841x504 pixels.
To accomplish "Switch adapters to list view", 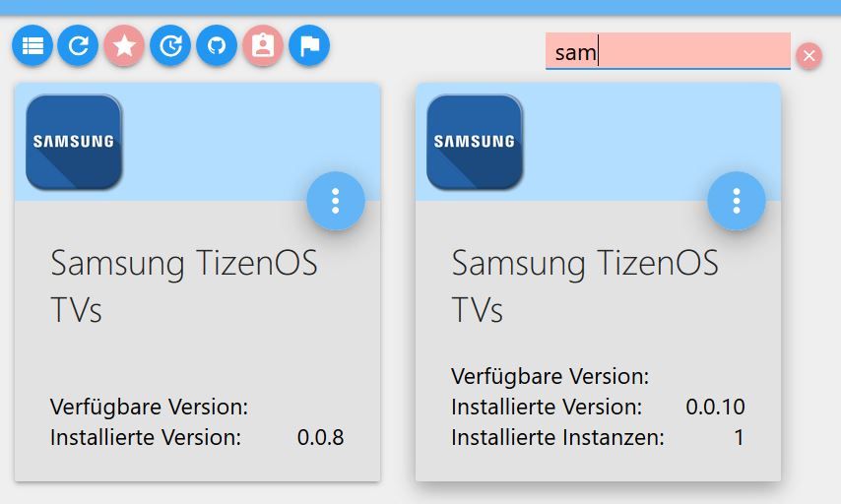I will click(32, 45).
